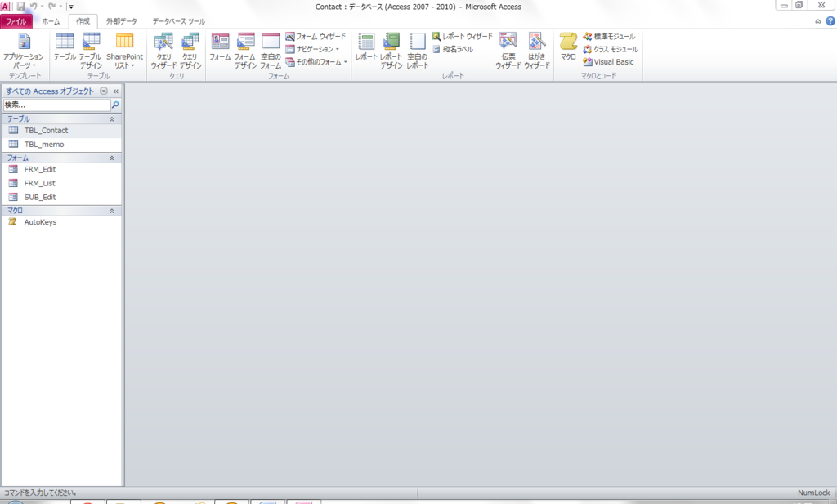Viewport: 837px width, 504px height.
Task: Open Microsoft Access Help
Action: [x=830, y=21]
